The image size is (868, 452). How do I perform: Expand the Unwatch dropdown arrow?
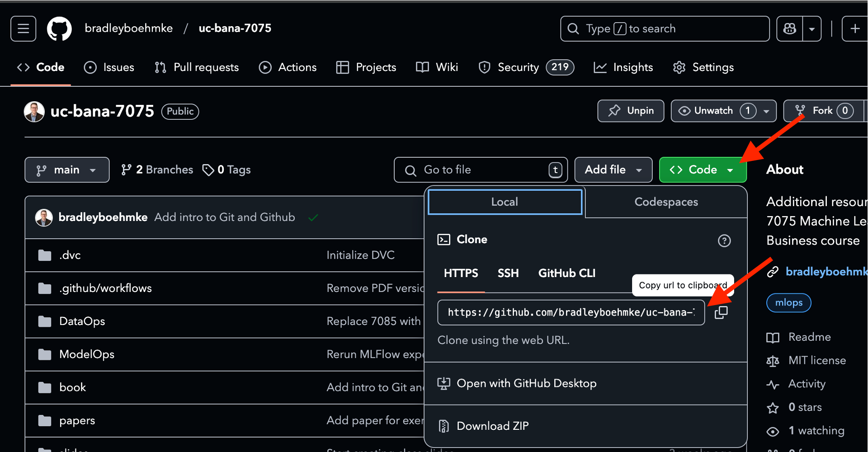click(766, 111)
